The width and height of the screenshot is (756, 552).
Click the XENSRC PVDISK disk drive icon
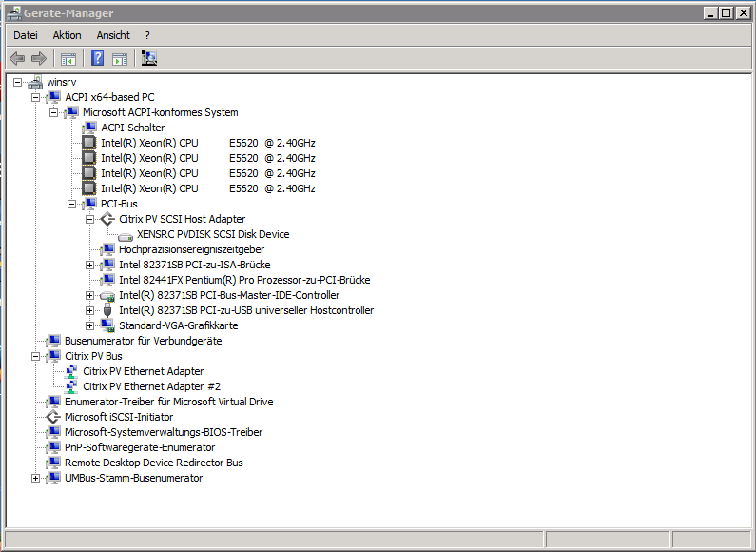[126, 236]
